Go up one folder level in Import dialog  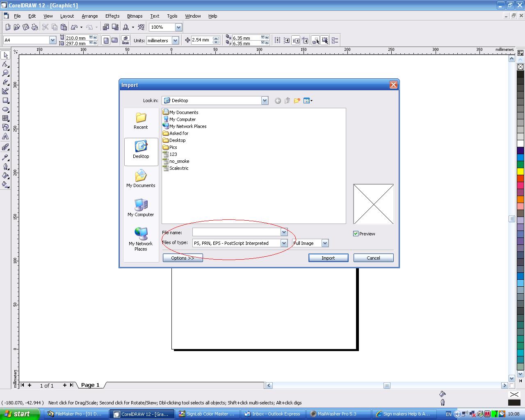[287, 100]
